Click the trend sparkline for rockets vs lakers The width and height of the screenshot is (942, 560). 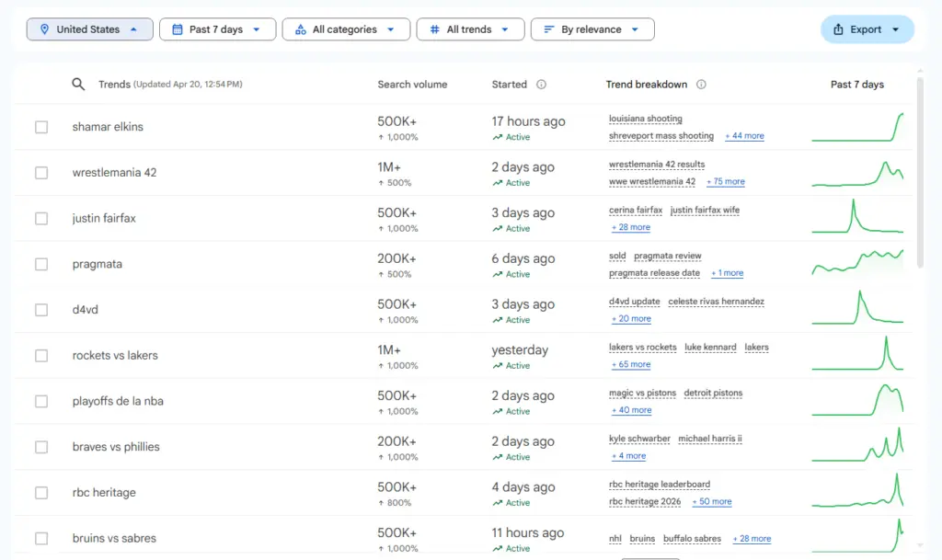[x=857, y=354]
